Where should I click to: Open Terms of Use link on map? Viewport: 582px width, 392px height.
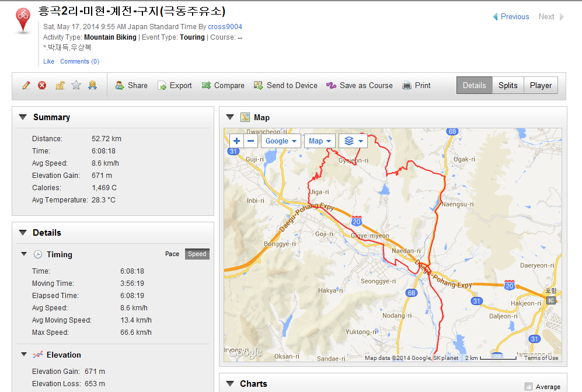tap(541, 358)
